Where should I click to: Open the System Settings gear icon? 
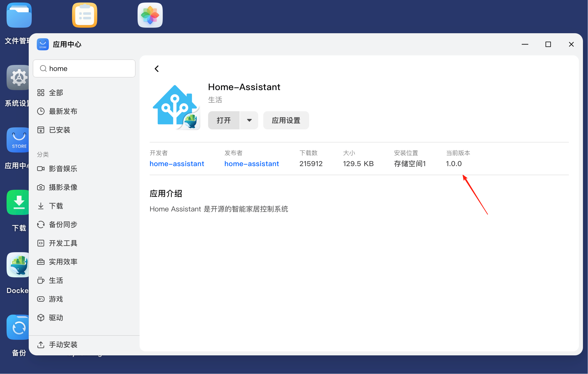point(18,78)
